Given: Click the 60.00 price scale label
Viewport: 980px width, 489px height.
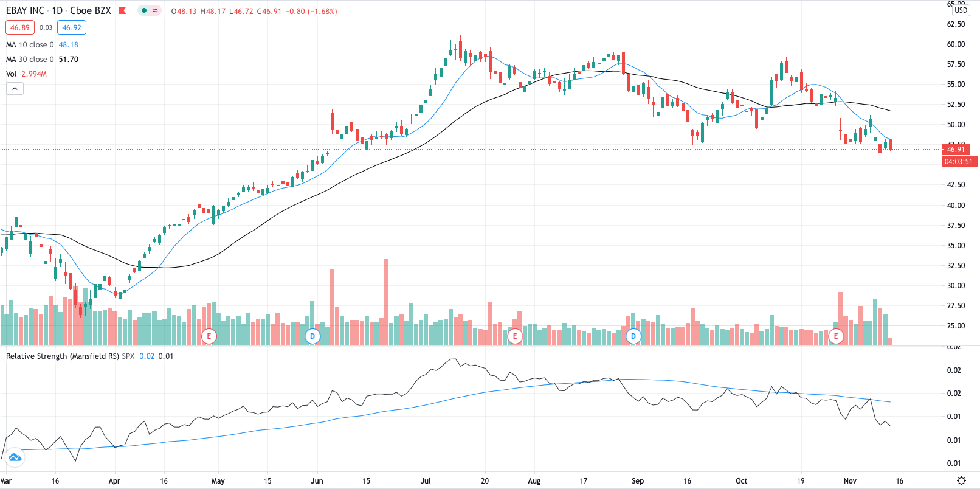Looking at the screenshot, I should pyautogui.click(x=956, y=44).
